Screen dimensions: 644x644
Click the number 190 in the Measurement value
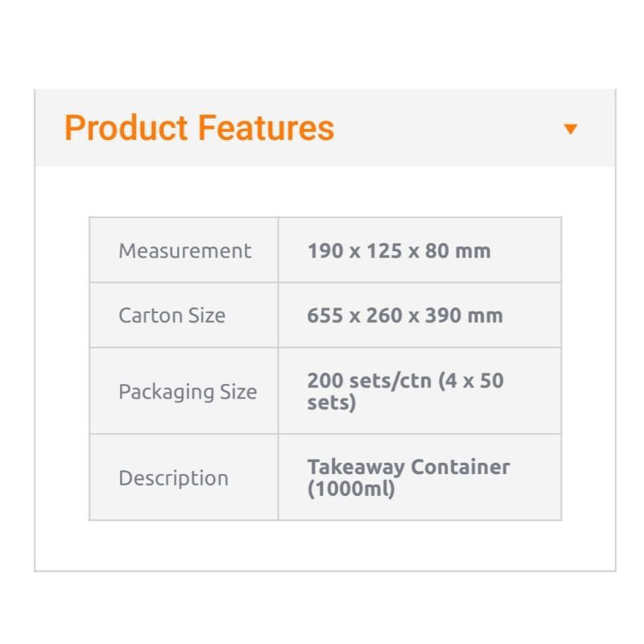(324, 250)
